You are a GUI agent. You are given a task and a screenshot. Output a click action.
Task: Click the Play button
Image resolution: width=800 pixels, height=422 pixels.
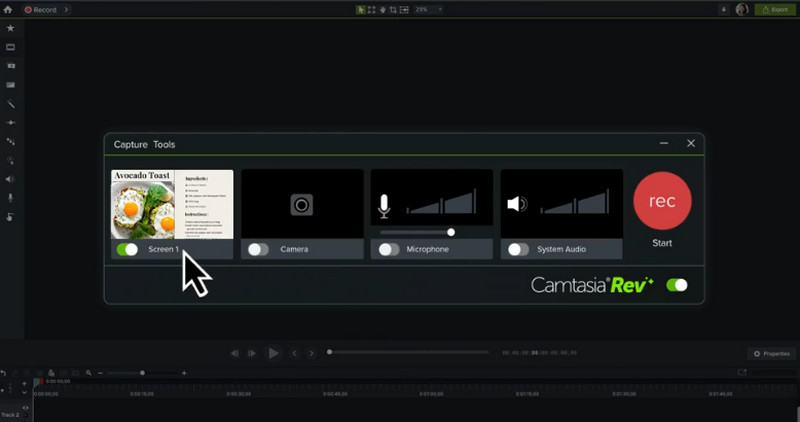coord(273,353)
